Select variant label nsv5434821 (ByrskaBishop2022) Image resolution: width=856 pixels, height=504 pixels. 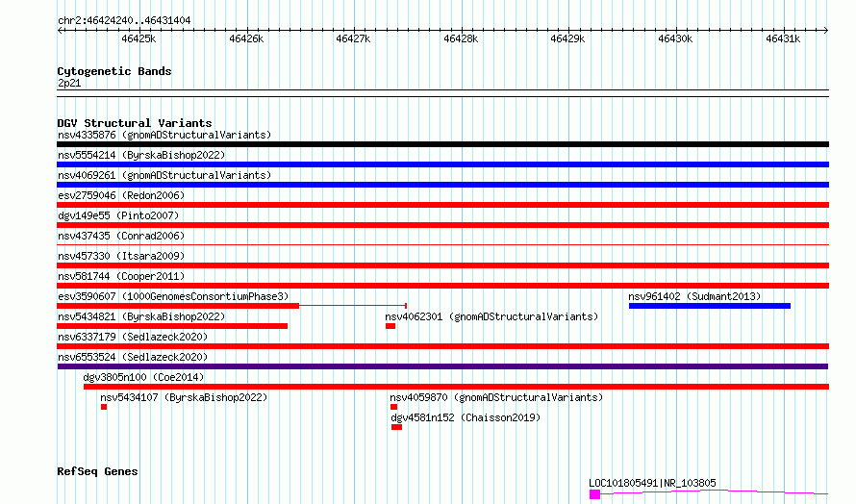[141, 316]
